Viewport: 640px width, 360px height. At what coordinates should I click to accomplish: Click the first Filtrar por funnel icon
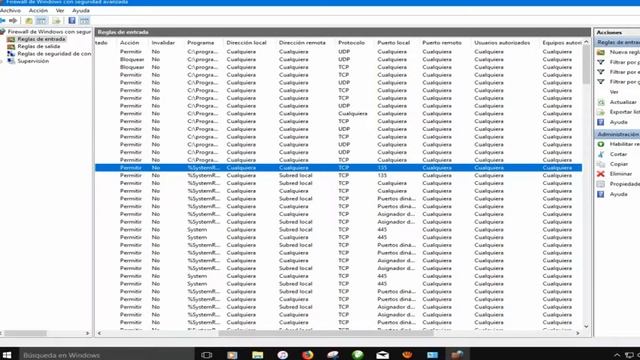point(601,62)
